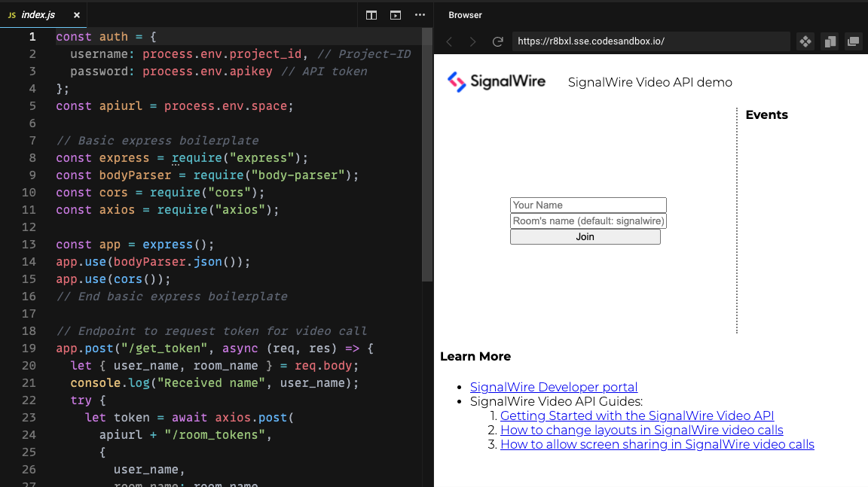Click the Events heading
Screen dimensions: 868x487
[766, 115]
